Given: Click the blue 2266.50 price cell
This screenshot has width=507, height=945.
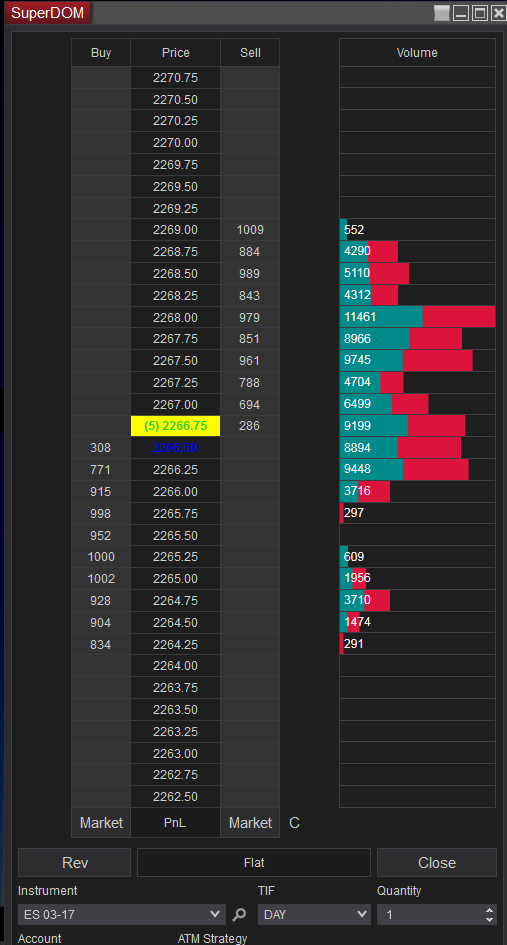Looking at the screenshot, I should pos(175,448).
